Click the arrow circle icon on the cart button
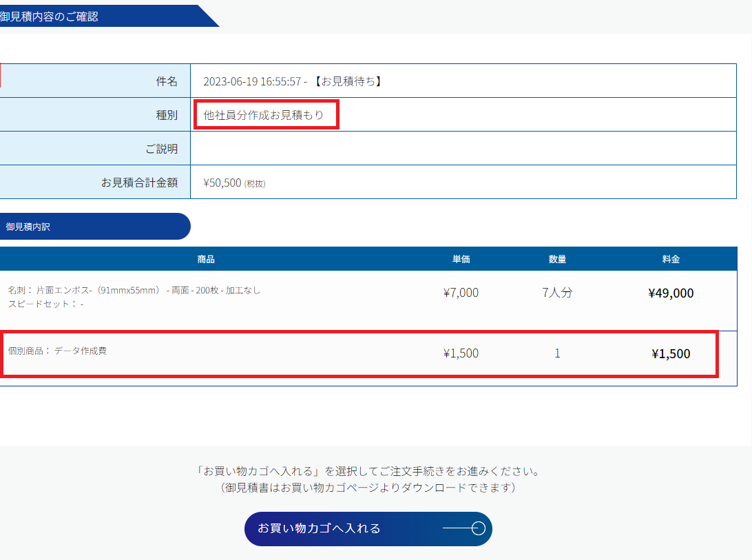Image resolution: width=752 pixels, height=560 pixels. (479, 529)
